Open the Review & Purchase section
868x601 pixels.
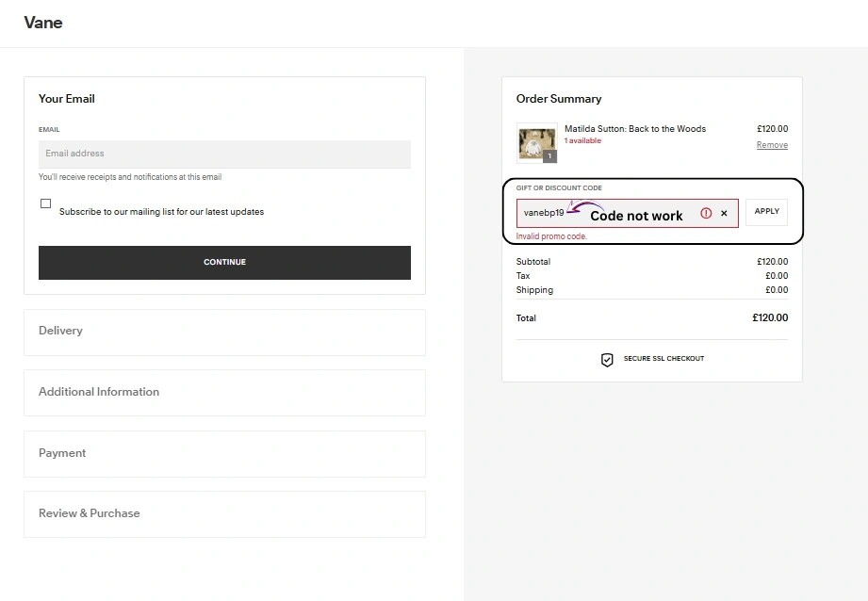(224, 513)
